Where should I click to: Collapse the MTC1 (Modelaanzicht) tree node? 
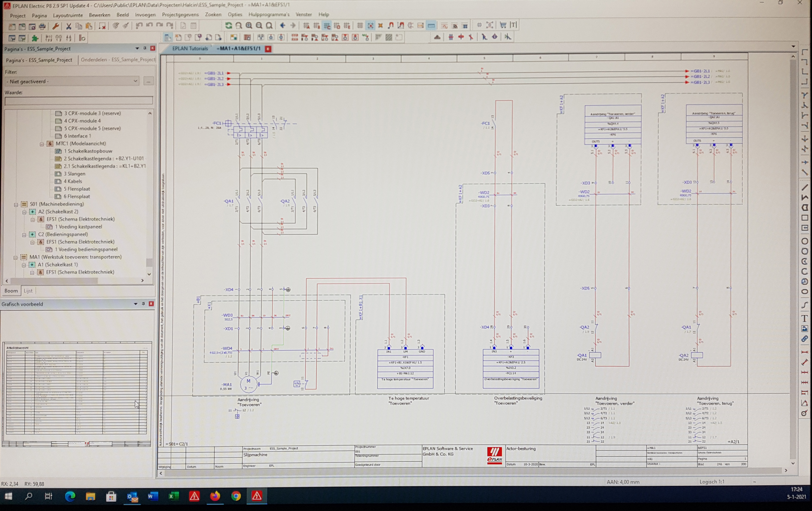[42, 144]
